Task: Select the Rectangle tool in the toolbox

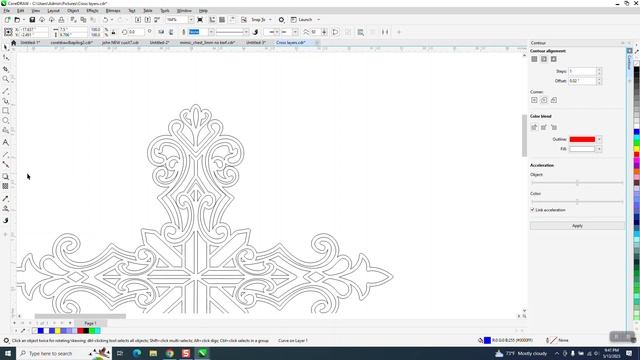Action: click(x=5, y=111)
